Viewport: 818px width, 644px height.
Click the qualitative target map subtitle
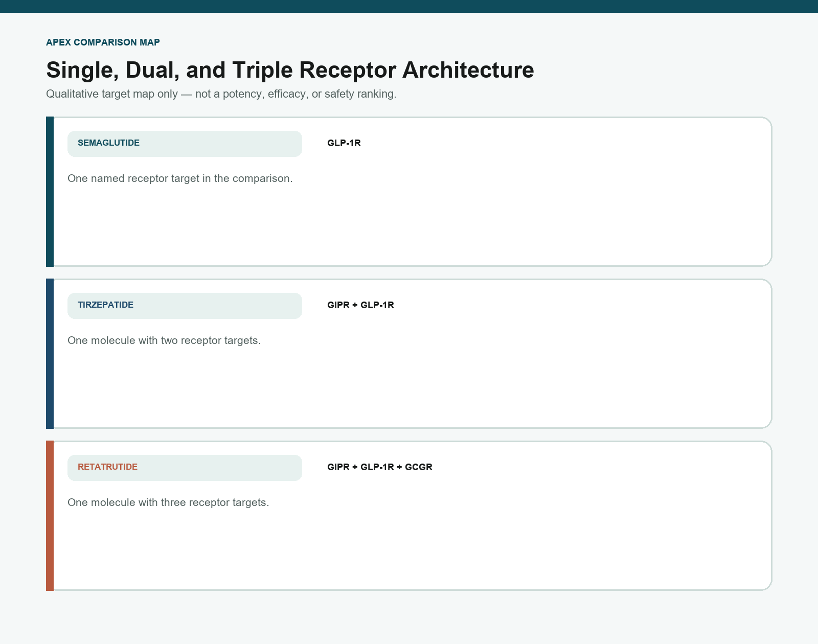point(221,94)
